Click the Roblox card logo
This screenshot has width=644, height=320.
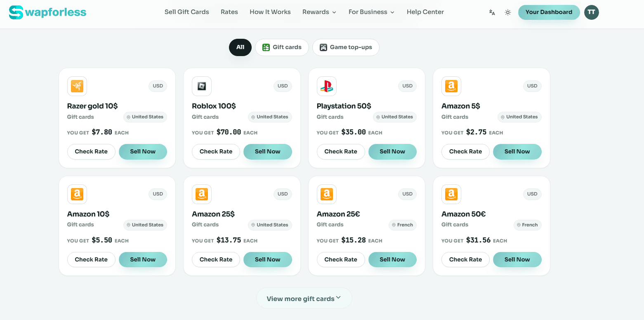coord(202,86)
